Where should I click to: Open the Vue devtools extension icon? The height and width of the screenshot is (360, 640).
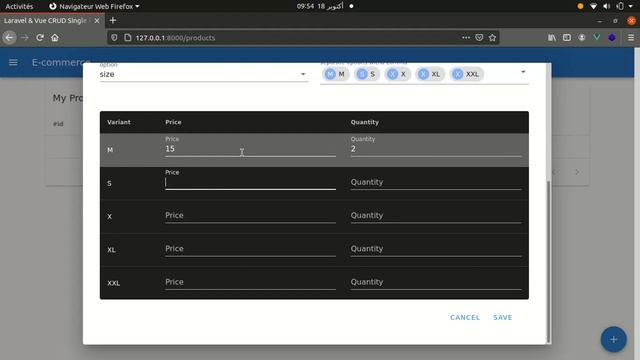[597, 38]
